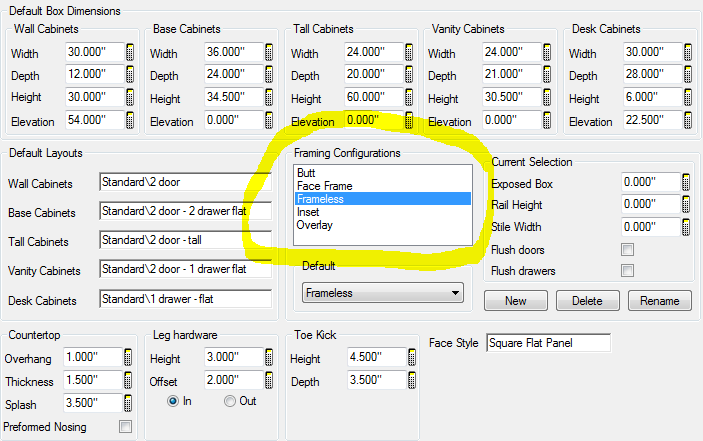The image size is (703, 441).
Task: Open calculator icon for Desk Cabinets Width
Action: click(687, 52)
